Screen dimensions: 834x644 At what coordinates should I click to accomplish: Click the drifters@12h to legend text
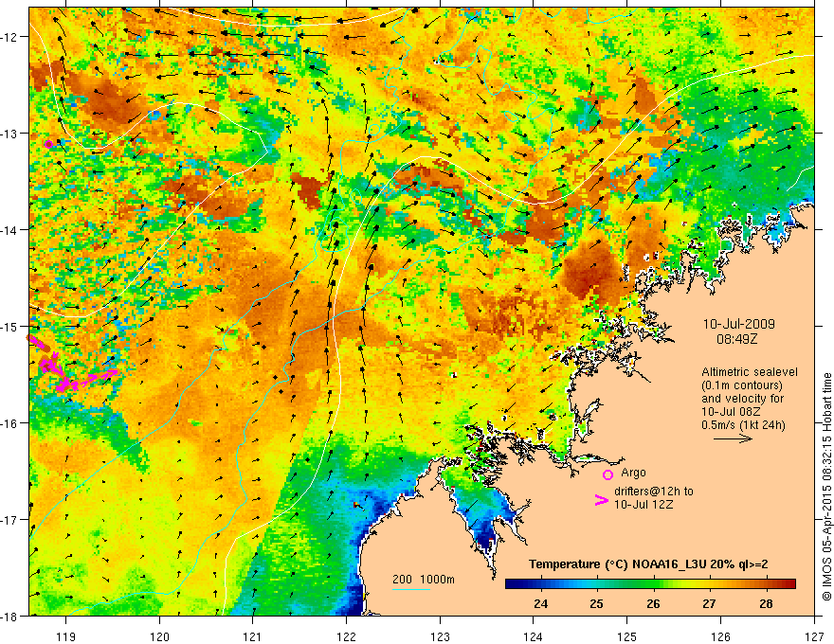[654, 492]
